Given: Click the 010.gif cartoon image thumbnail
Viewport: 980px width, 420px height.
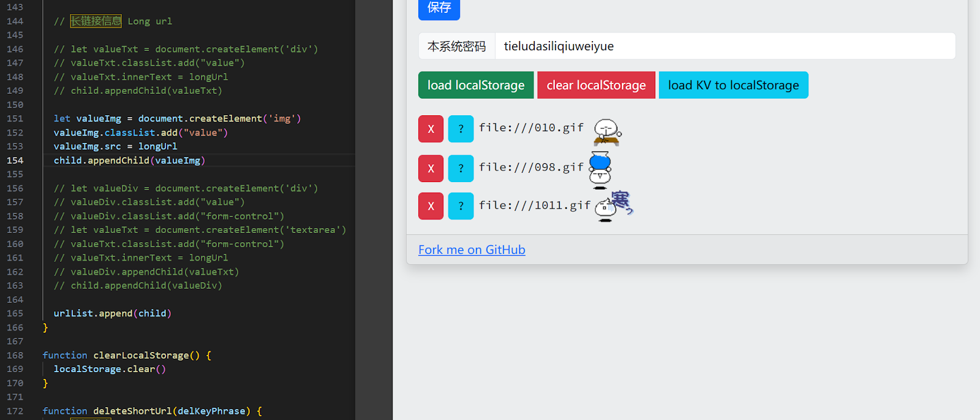Looking at the screenshot, I should click(607, 132).
